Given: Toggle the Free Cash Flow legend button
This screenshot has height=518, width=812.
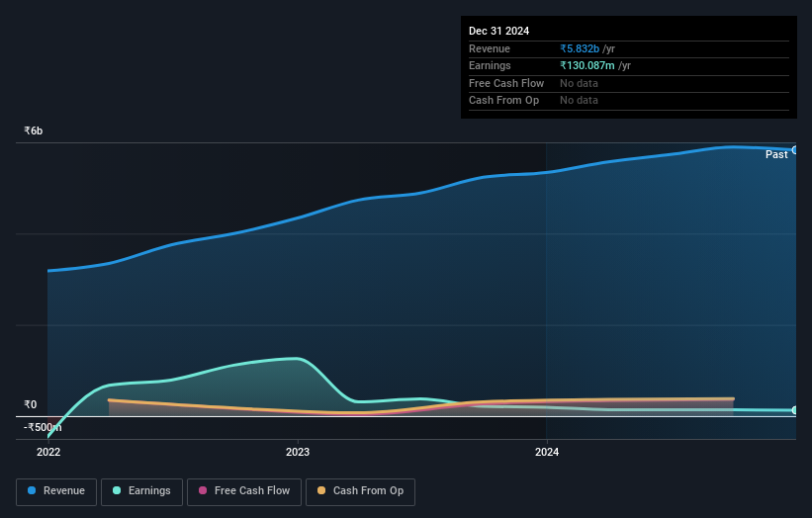Looking at the screenshot, I should 244,491.
